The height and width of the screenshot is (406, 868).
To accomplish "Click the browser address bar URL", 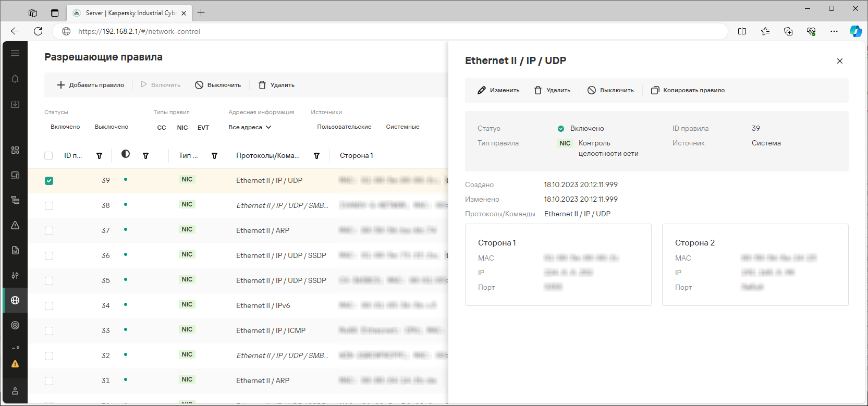I will point(139,31).
